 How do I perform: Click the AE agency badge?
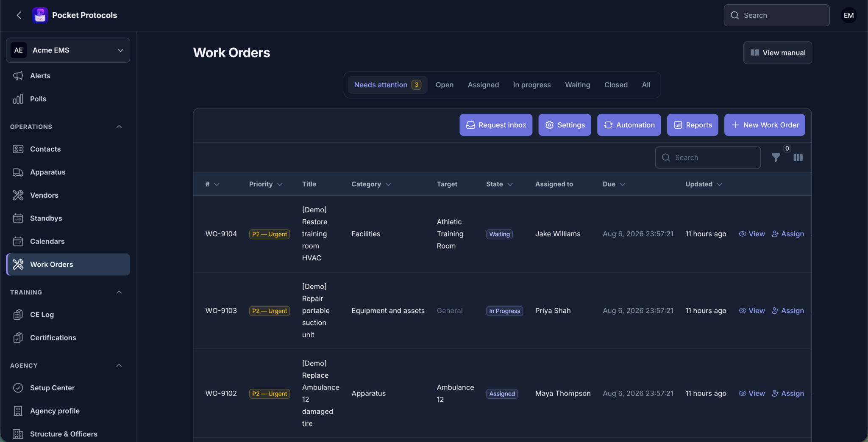pos(18,50)
